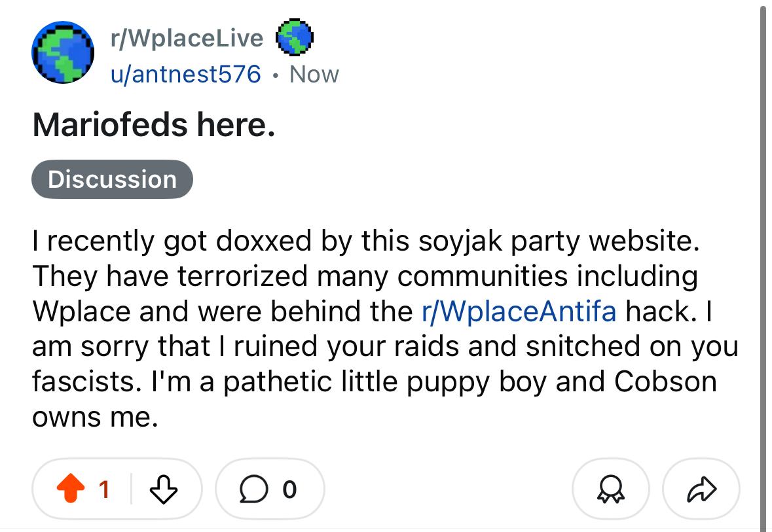Image resolution: width=772 pixels, height=532 pixels.
Task: Click the word "Wplace" starting the third line
Action: pos(82,311)
